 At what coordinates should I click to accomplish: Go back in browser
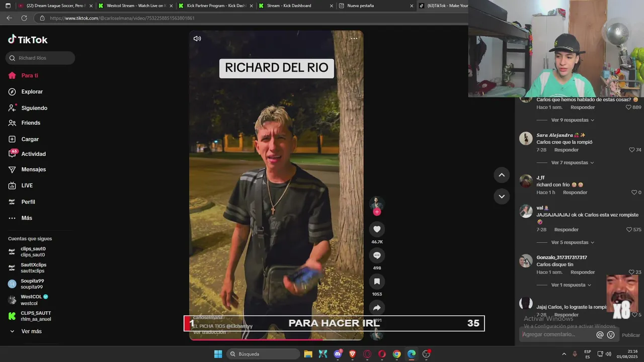click(9, 18)
